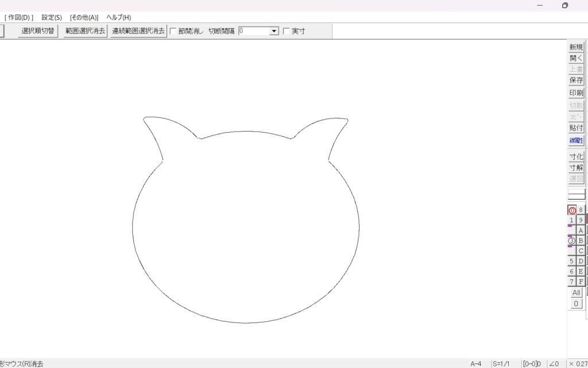This screenshot has height=368, width=588.
Task: Click the All layers button
Action: (576, 293)
